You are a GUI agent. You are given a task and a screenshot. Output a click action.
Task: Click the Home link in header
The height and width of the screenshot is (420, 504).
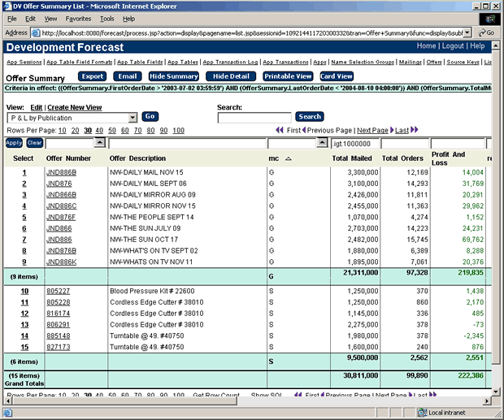point(426,46)
